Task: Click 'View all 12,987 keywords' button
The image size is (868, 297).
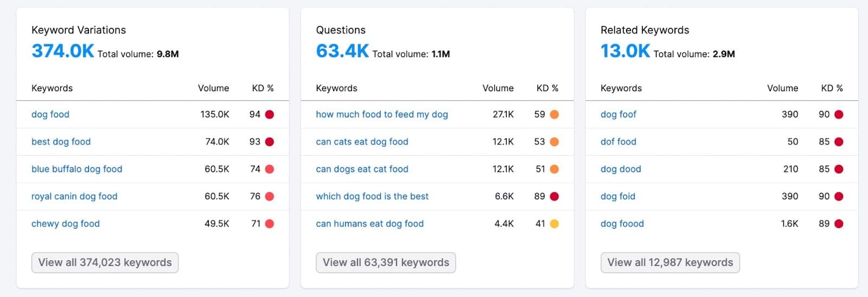Action: 670,263
